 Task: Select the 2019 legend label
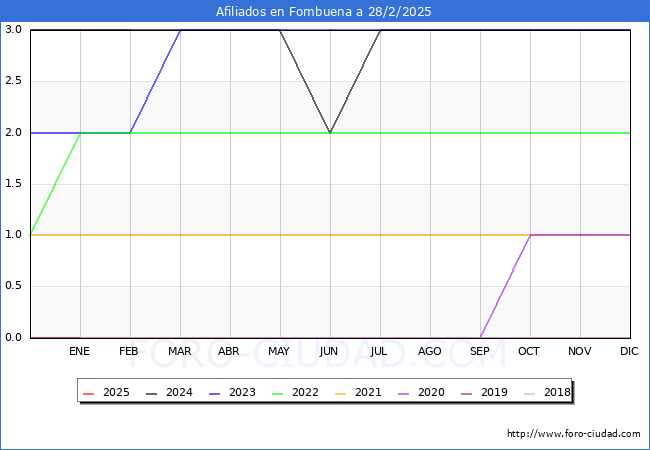[494, 392]
